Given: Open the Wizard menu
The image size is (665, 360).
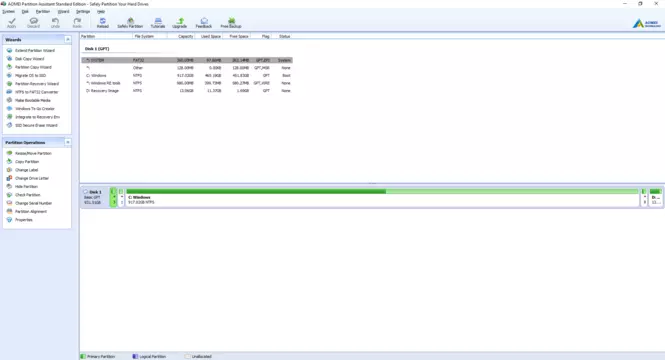Looking at the screenshot, I should point(63,11).
